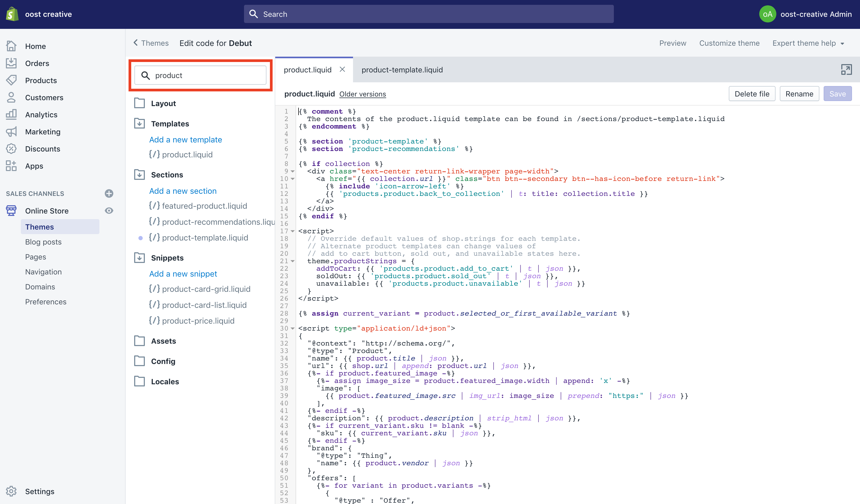Image resolution: width=860 pixels, height=504 pixels.
Task: Open product-template.liquid in Sections
Action: [x=199, y=238]
